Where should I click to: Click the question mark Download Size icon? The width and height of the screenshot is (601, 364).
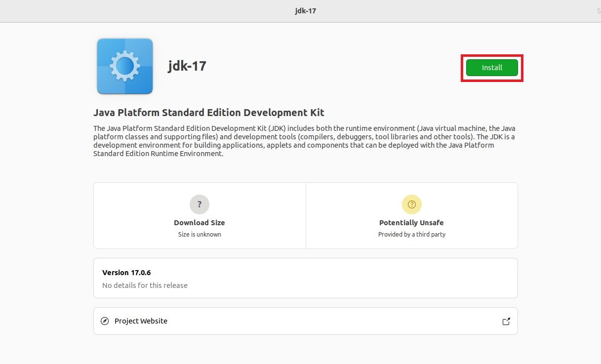pyautogui.click(x=200, y=204)
